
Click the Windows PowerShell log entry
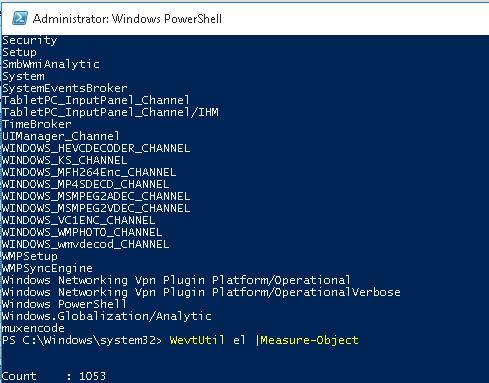(64, 304)
